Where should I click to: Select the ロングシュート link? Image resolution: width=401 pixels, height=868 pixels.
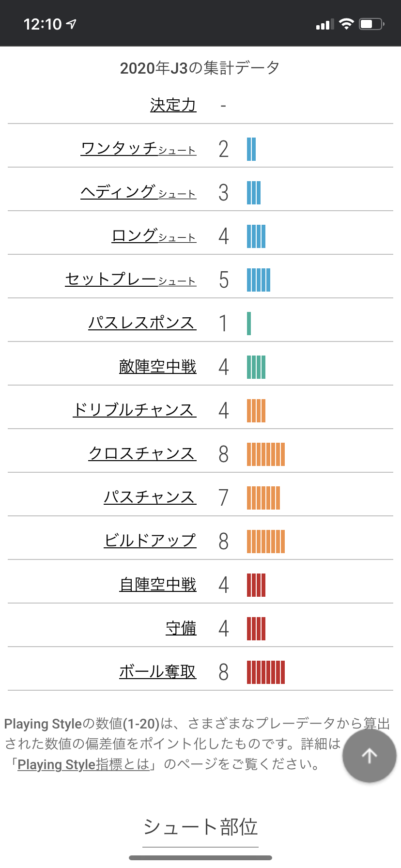(x=154, y=235)
